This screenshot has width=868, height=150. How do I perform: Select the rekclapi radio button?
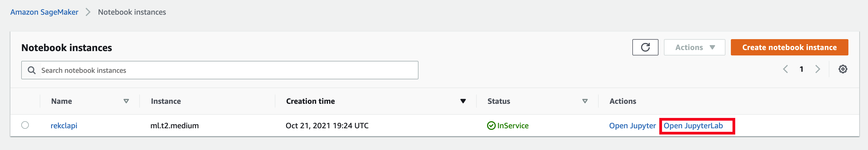pos(25,125)
